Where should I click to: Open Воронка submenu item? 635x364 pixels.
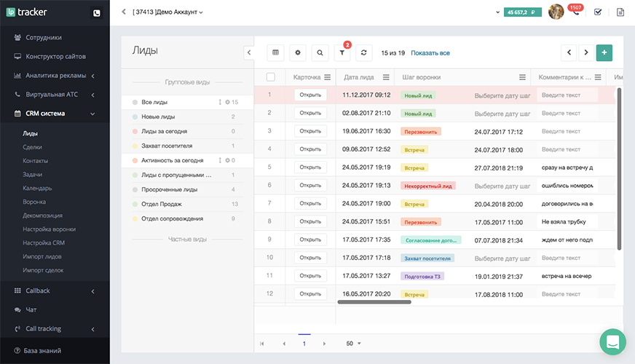pyautogui.click(x=34, y=202)
